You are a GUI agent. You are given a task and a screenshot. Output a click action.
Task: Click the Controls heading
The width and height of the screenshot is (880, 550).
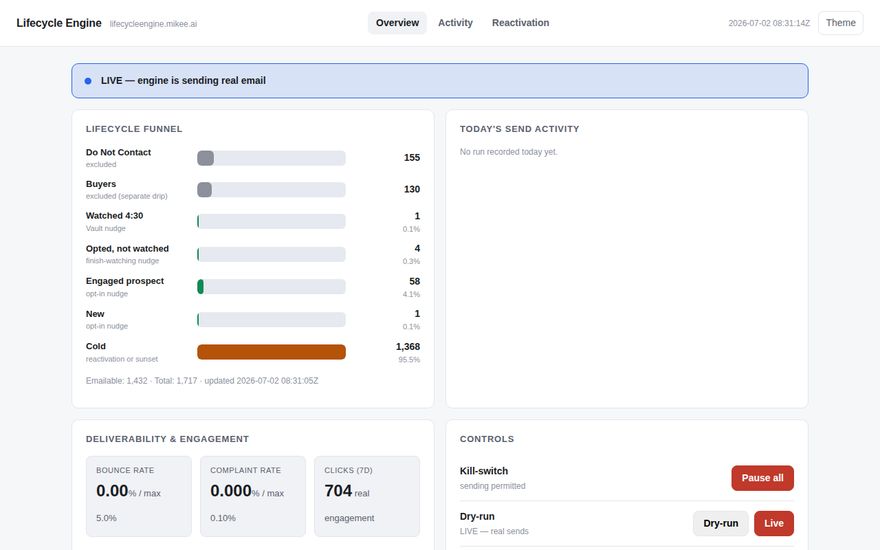(x=487, y=439)
